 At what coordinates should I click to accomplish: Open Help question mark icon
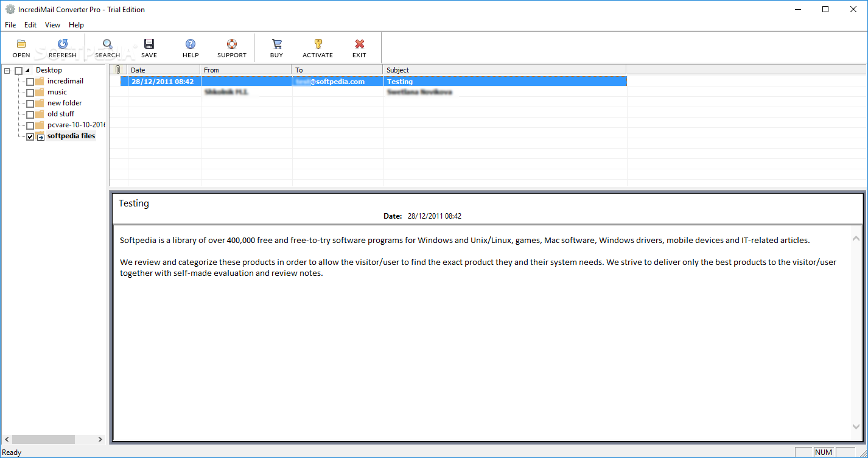click(191, 44)
